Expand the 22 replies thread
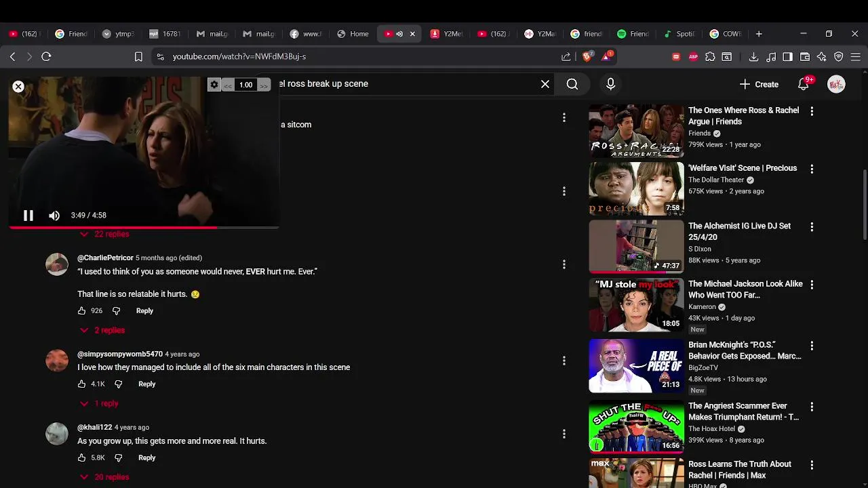The image size is (868, 488). tap(104, 234)
